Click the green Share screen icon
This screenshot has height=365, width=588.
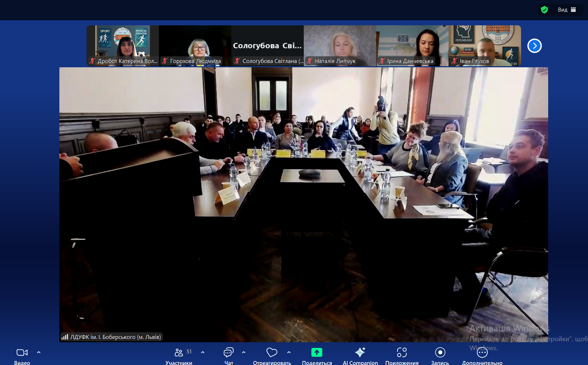click(317, 352)
